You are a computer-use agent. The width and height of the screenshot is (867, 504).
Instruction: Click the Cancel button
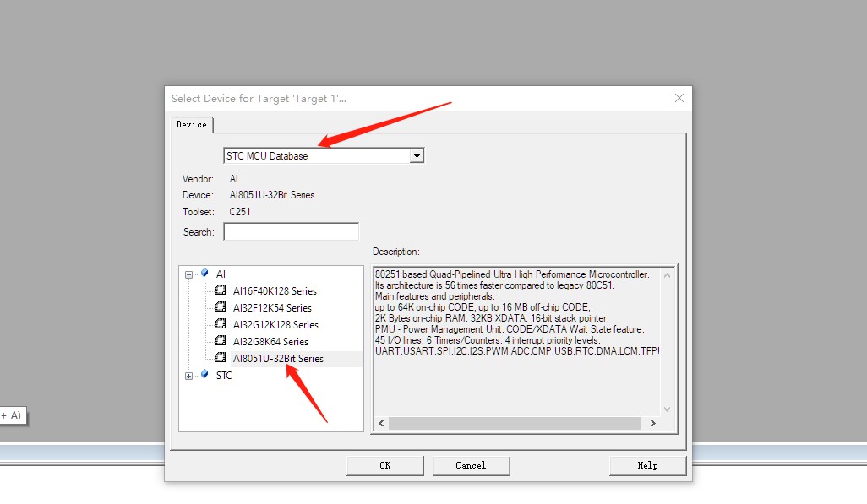click(x=471, y=465)
